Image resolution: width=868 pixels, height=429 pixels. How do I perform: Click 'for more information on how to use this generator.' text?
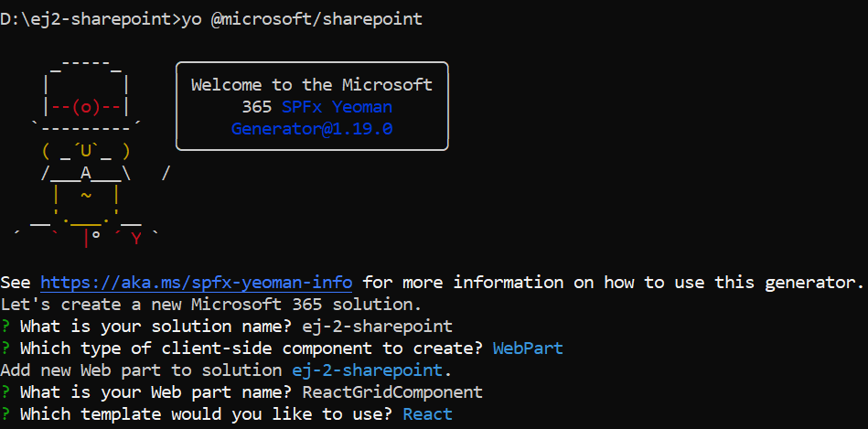(613, 283)
